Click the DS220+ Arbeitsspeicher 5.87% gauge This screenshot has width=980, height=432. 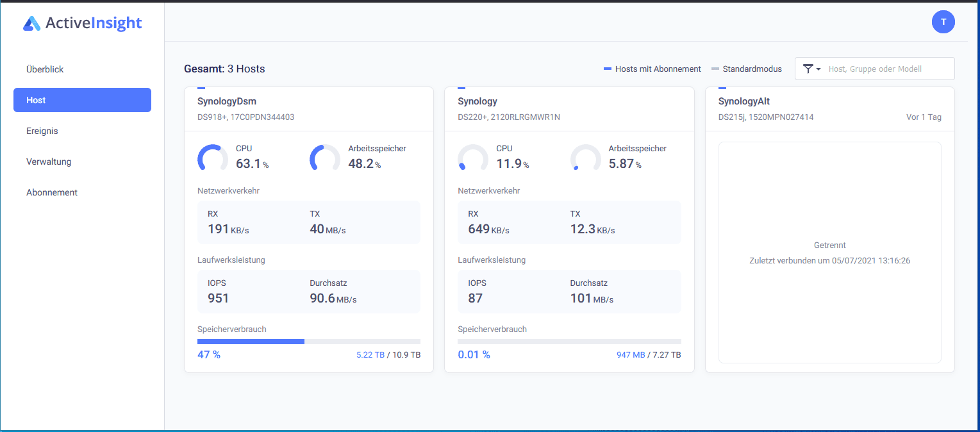click(x=586, y=159)
